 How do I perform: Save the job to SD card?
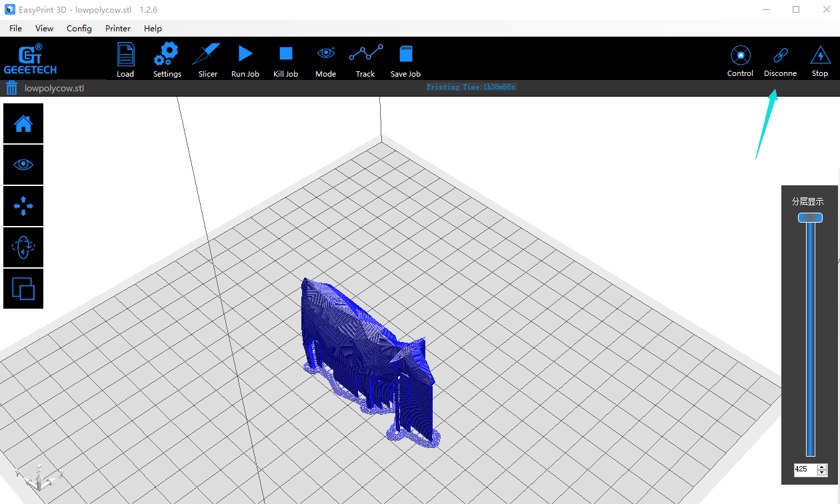405,59
